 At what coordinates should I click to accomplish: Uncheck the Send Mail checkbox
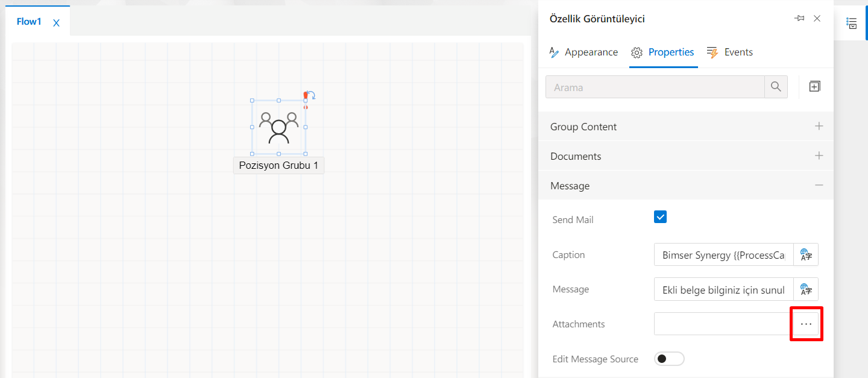tap(660, 217)
